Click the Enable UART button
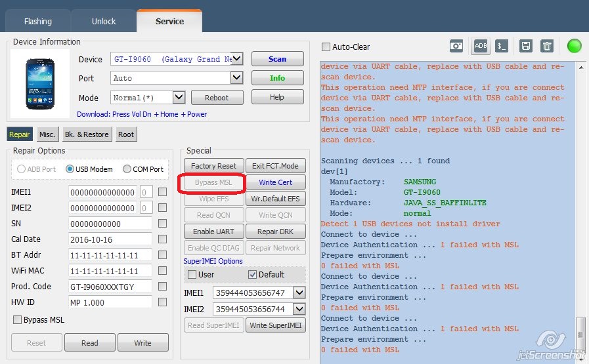 [214, 232]
